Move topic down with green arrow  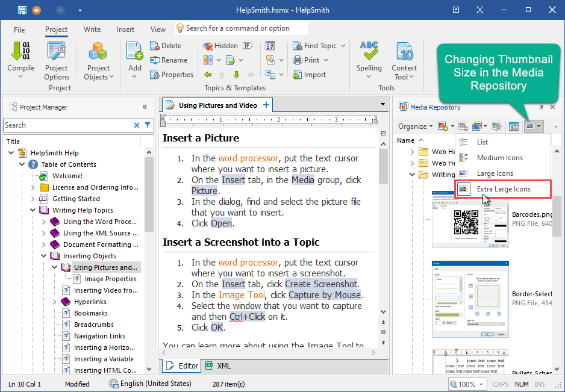click(236, 75)
